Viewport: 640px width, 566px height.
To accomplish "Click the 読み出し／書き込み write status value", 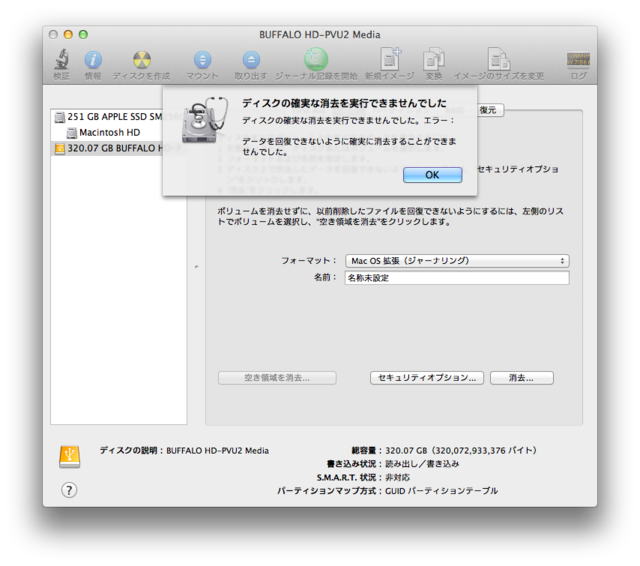I will pyautogui.click(x=422, y=464).
